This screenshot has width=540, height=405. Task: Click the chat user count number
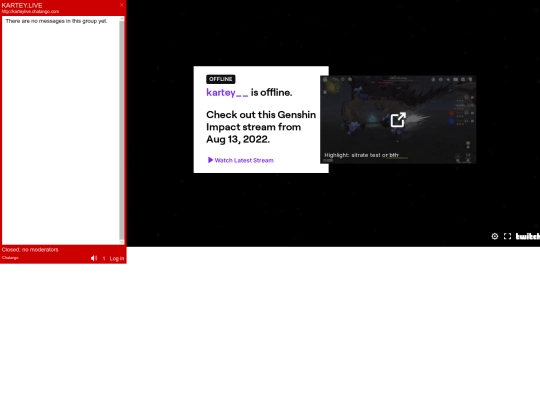click(x=104, y=259)
